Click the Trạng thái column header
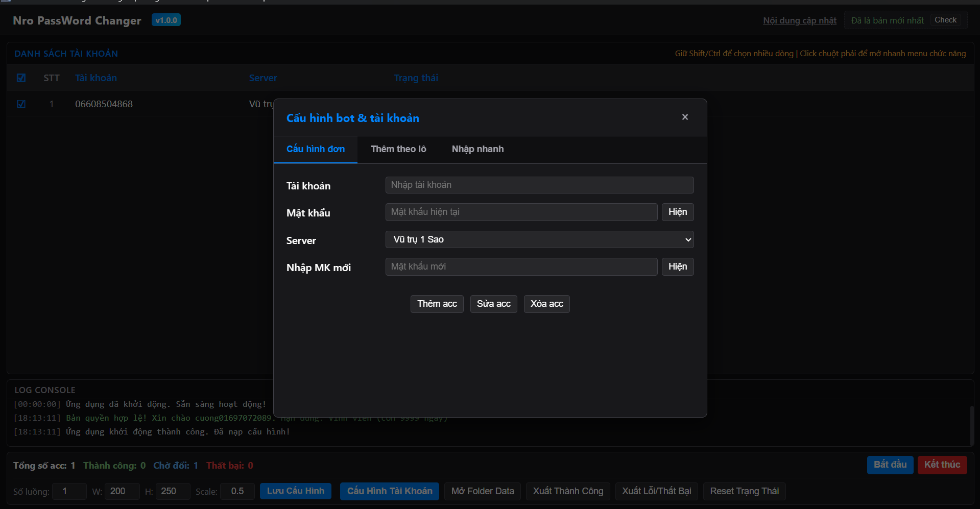The height and width of the screenshot is (509, 980). pyautogui.click(x=416, y=78)
